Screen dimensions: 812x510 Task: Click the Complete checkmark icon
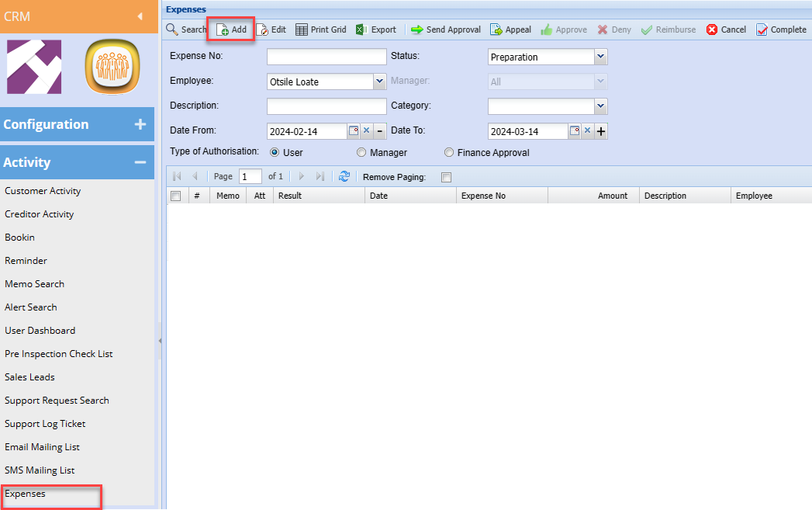[x=762, y=29]
